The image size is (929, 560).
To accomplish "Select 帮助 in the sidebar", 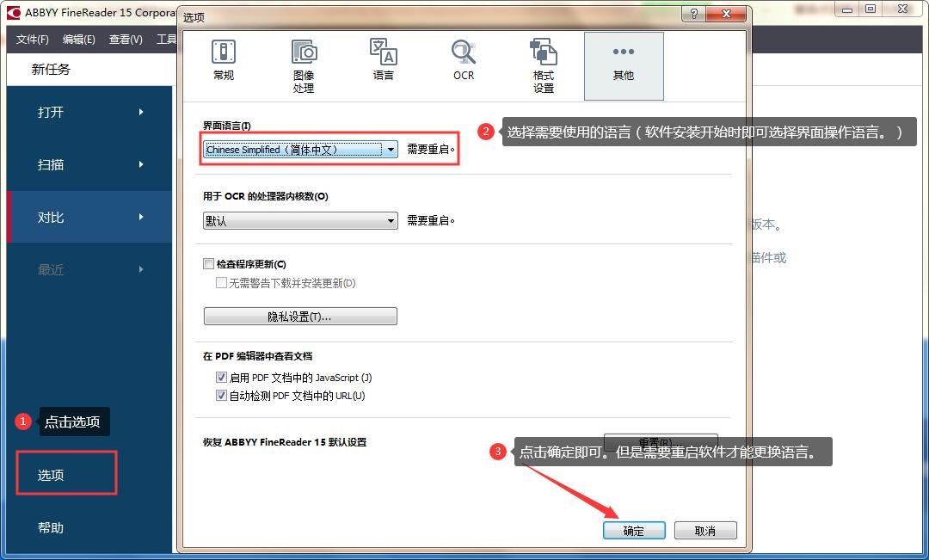I will point(51,527).
